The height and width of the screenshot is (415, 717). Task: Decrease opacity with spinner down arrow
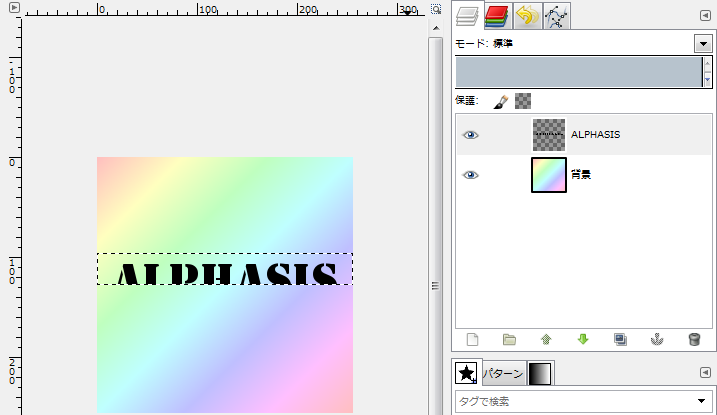tap(707, 80)
